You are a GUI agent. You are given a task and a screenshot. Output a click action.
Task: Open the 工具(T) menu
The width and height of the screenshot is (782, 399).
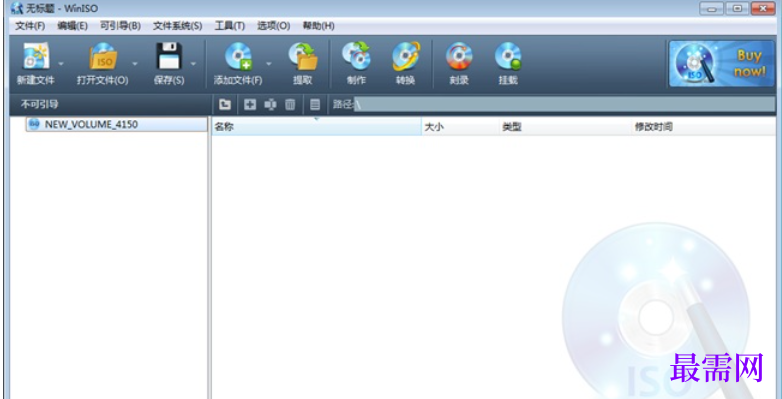click(x=229, y=26)
